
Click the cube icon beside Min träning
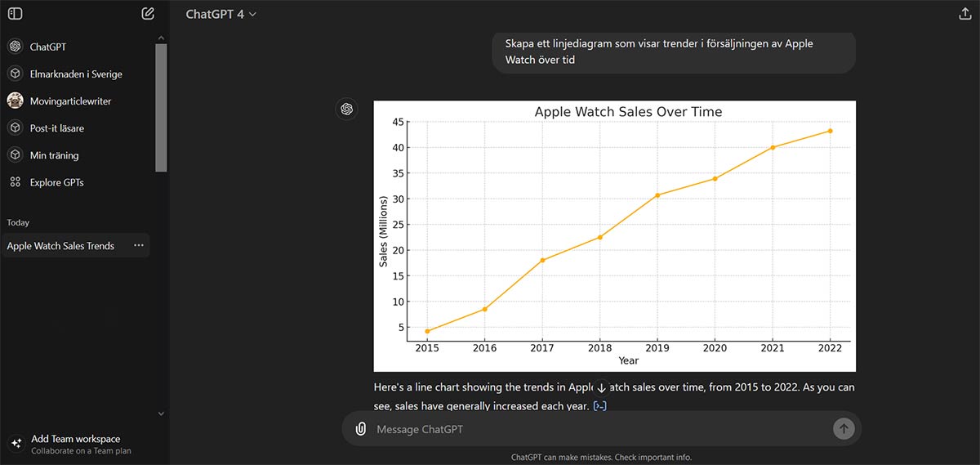[15, 154]
